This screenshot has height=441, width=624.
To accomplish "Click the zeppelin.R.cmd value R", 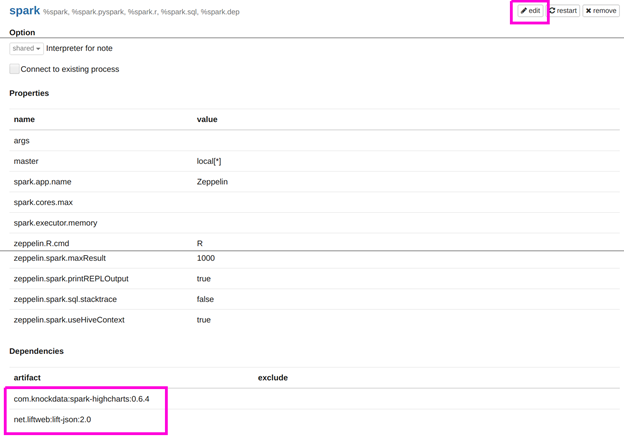I will click(x=200, y=243).
